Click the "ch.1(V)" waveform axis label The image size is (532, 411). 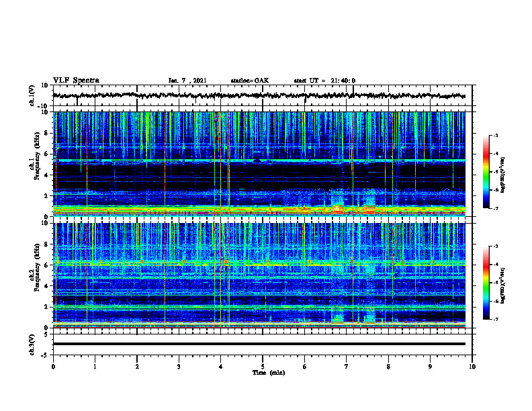32,95
